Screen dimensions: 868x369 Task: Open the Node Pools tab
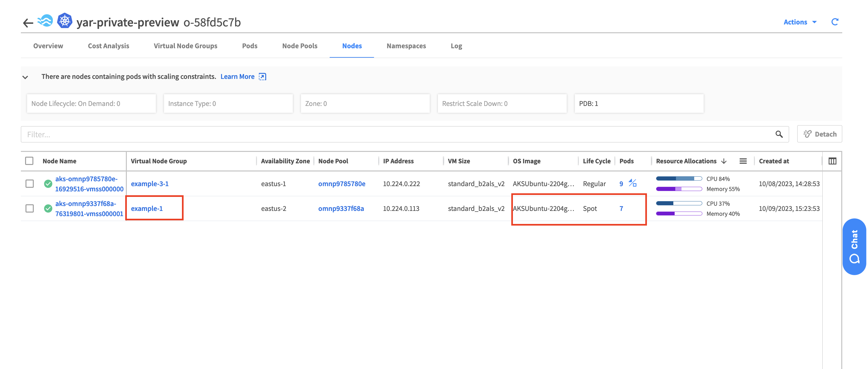300,46
